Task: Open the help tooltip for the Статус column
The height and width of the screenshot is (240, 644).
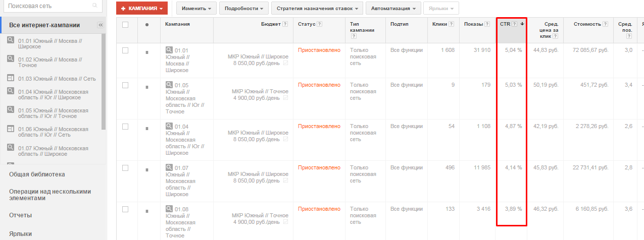Action: 320,24
